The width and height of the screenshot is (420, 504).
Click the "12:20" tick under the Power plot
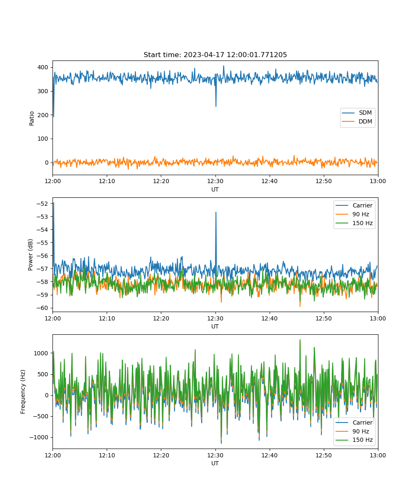[x=161, y=318]
